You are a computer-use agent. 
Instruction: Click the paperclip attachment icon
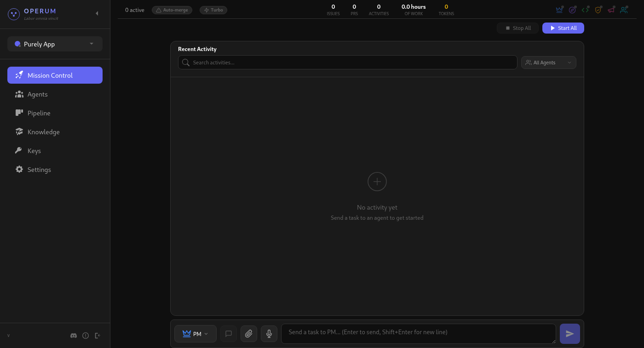249,333
